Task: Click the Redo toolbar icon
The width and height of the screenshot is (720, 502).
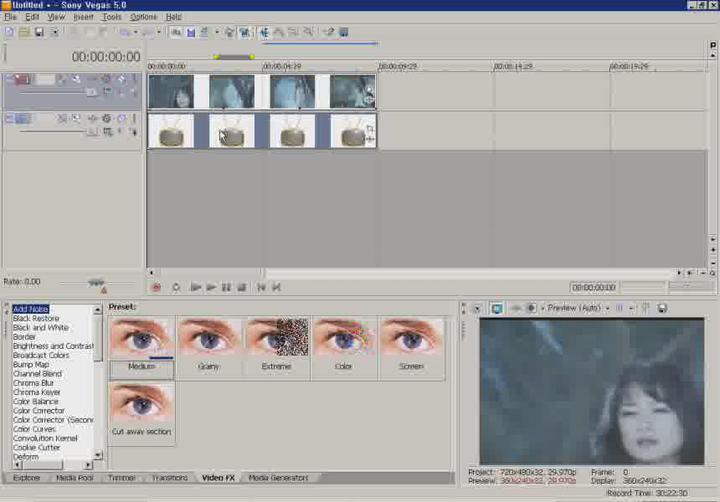Action: 148,32
